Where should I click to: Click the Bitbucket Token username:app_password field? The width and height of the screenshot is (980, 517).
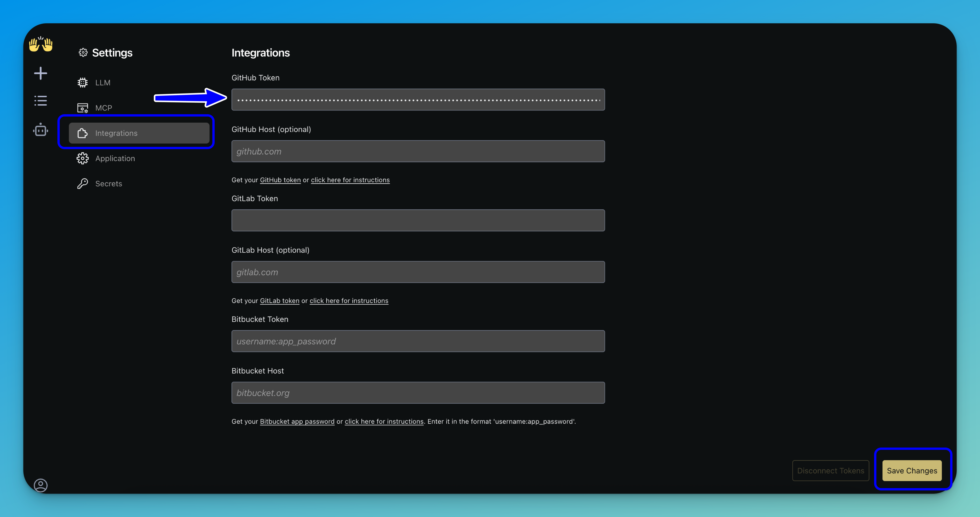(x=418, y=341)
